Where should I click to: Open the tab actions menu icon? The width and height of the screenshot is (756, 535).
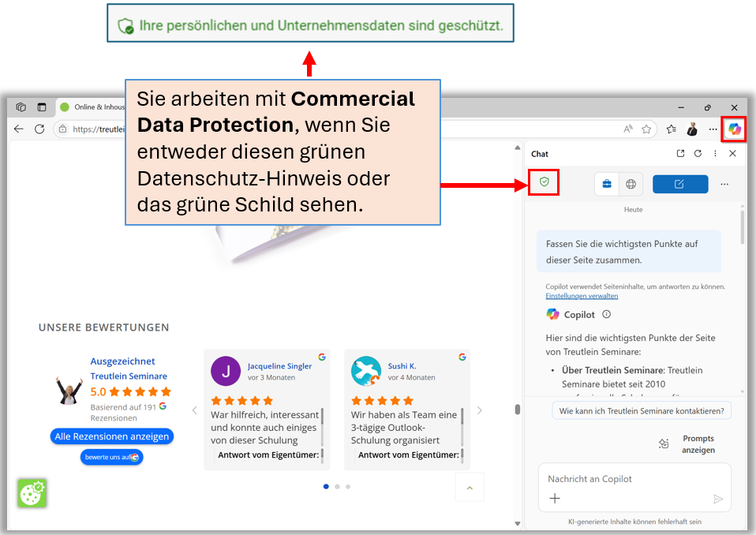[42, 107]
